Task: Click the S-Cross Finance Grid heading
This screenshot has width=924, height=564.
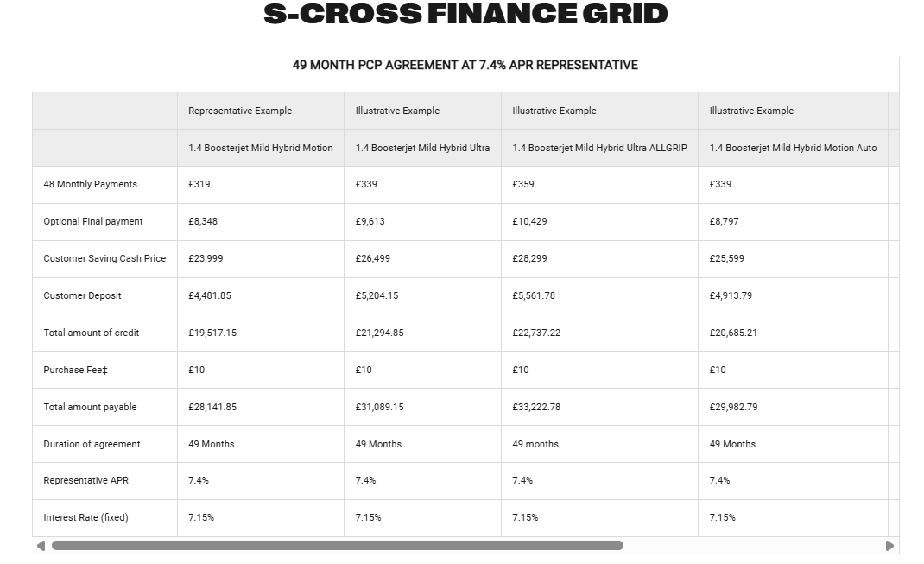Action: (465, 15)
